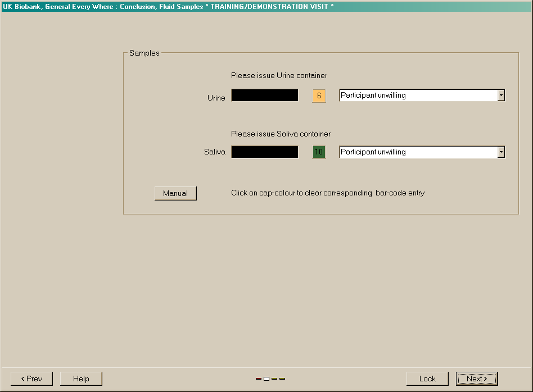Click the 'Please issue Urine container' text
The image size is (533, 392).
coord(279,76)
